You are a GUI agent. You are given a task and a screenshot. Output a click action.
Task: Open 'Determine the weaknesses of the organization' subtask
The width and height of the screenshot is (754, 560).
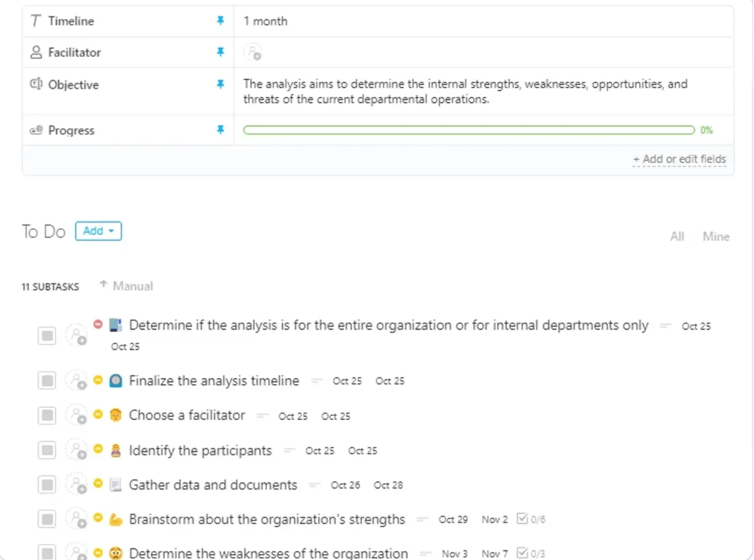(269, 553)
